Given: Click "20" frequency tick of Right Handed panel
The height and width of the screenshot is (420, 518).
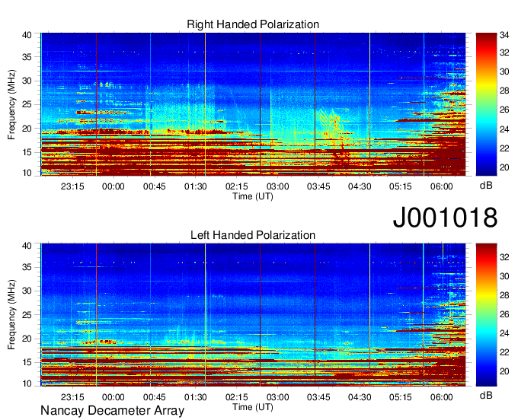Looking at the screenshot, I should tap(27, 129).
